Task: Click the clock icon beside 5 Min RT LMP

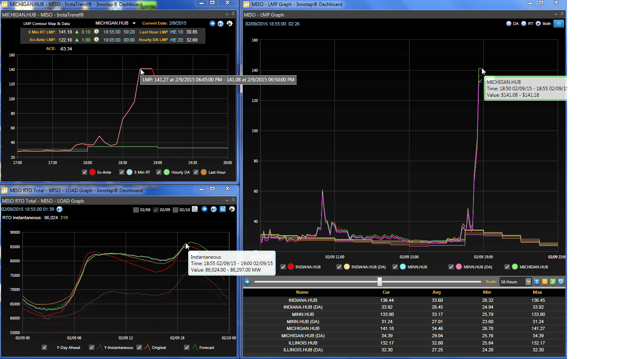Action: pyautogui.click(x=97, y=32)
